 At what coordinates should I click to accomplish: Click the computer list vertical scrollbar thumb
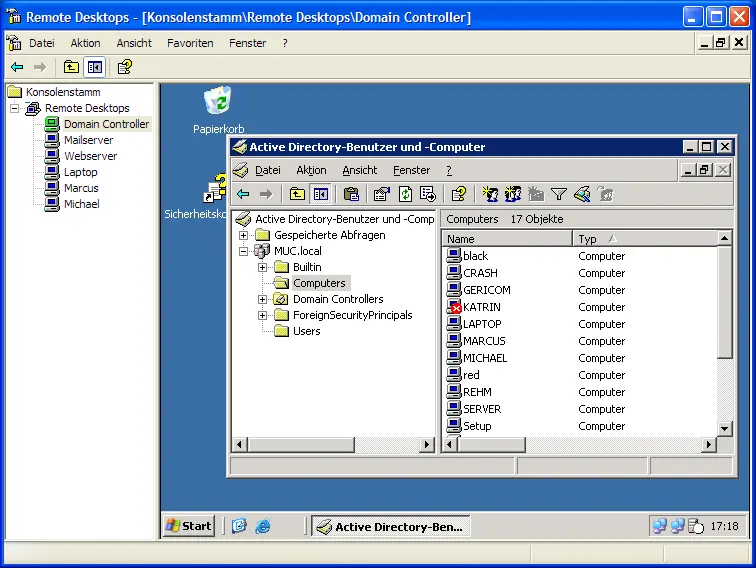724,302
